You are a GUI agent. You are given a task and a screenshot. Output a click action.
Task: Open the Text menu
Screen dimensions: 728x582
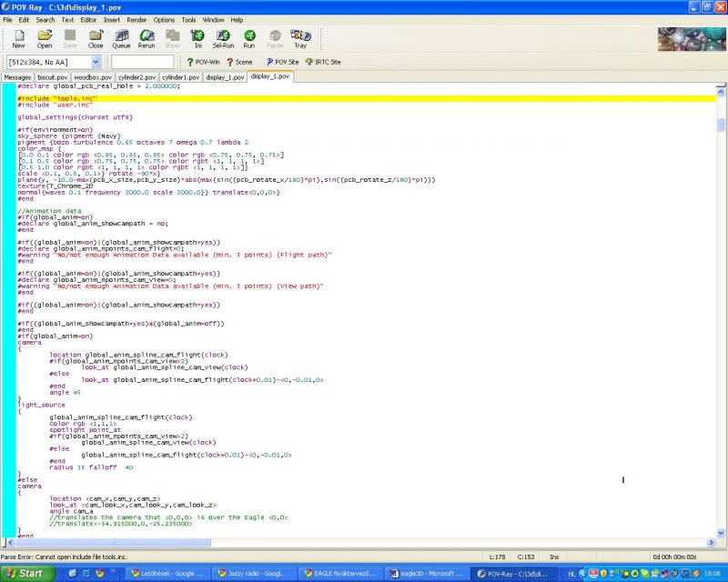point(67,20)
